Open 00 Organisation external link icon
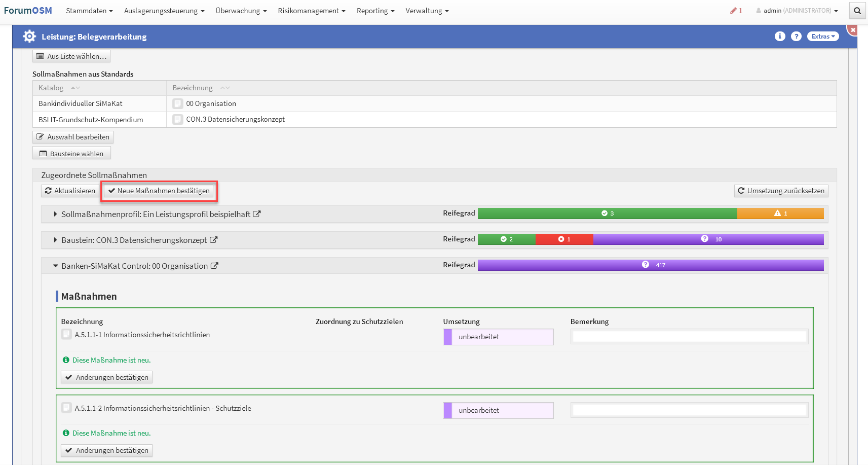Viewport: 868px width, 465px height. (214, 266)
